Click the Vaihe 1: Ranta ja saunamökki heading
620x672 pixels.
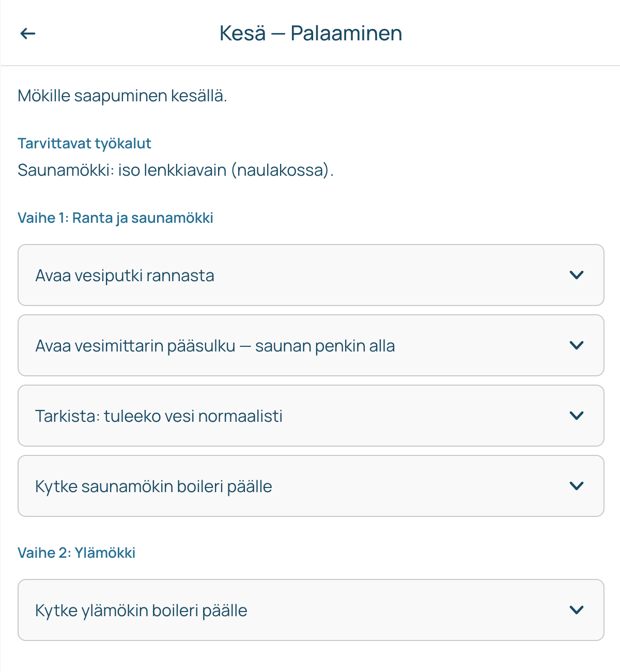pos(115,218)
